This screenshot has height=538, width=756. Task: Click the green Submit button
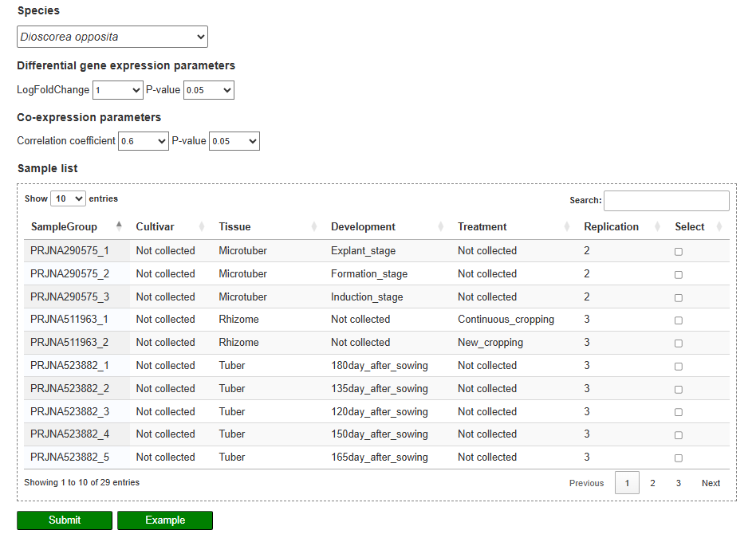pos(65,520)
